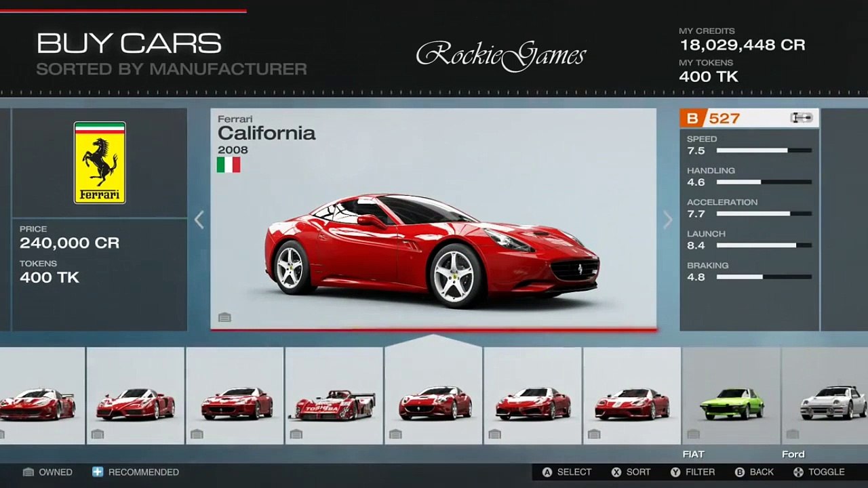Click the Acceleration 7.7 stat bar
Screen dimensions: 868x488
pos(764,213)
